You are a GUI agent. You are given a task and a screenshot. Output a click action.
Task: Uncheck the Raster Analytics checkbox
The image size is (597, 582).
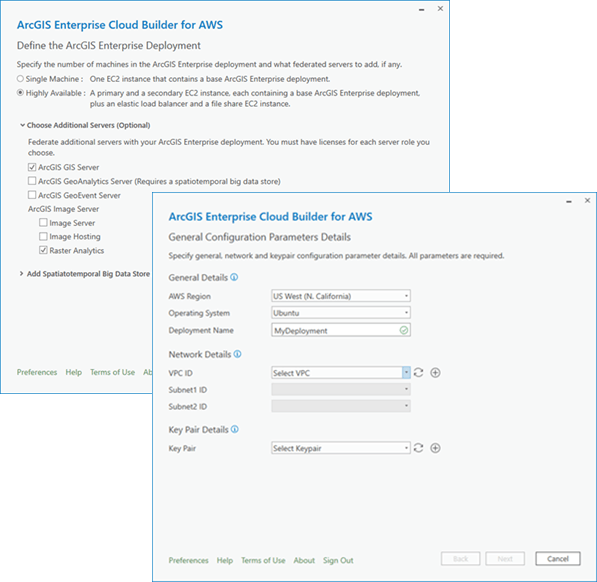click(43, 250)
